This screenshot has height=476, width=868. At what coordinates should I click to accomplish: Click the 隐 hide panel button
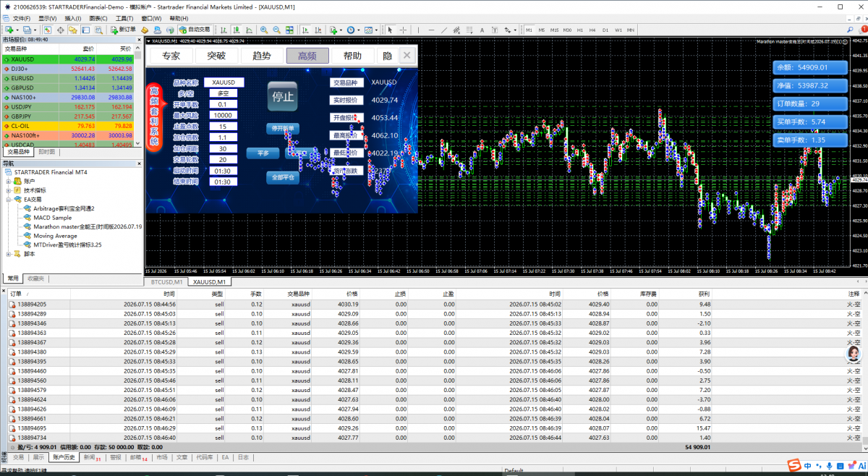tap(387, 56)
